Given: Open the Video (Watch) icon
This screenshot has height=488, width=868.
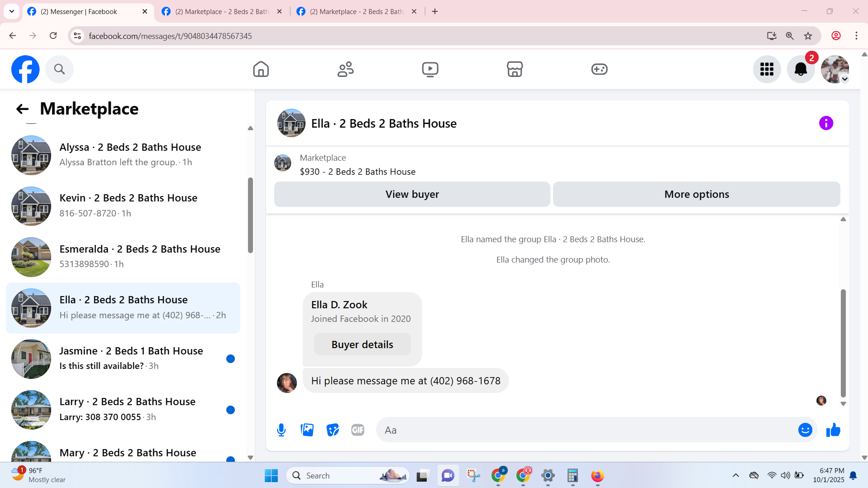Looking at the screenshot, I should pyautogui.click(x=430, y=69).
